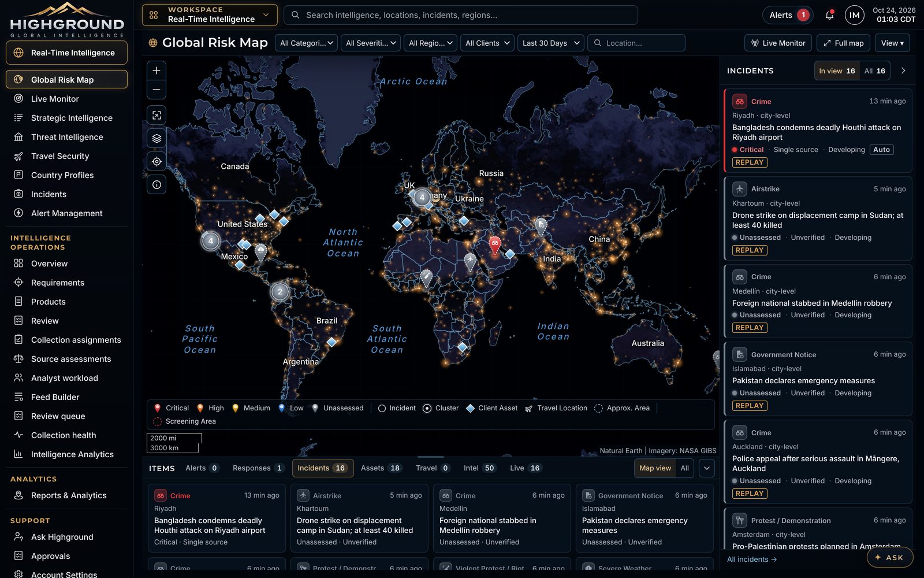The height and width of the screenshot is (578, 924).
Task: Open the map info icon
Action: (157, 184)
